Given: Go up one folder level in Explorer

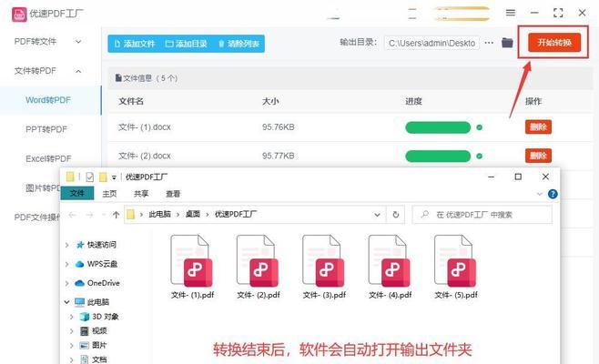Looking at the screenshot, I should (117, 215).
